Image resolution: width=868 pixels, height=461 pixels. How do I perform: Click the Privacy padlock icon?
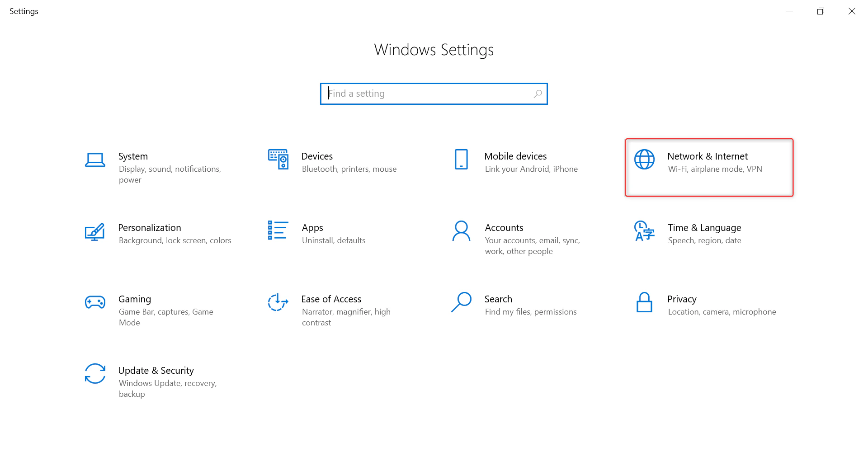coord(644,302)
